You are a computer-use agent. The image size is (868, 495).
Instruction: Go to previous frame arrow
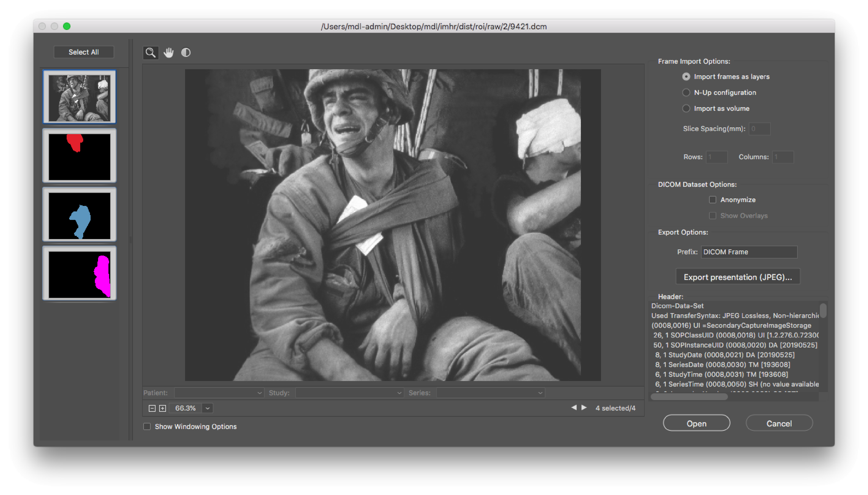[574, 408]
